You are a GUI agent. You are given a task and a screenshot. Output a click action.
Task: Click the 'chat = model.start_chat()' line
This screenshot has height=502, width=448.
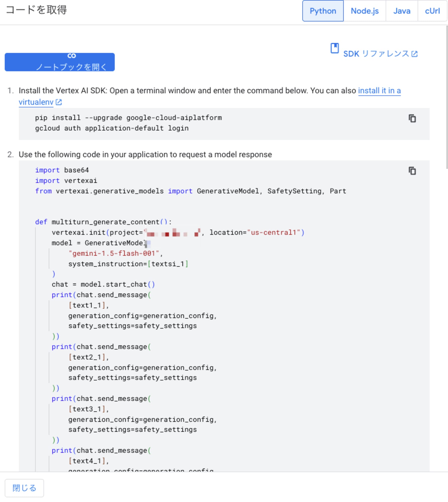(x=103, y=285)
